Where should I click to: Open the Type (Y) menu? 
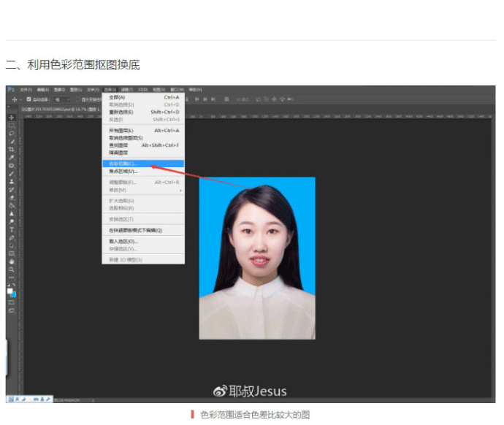point(93,90)
